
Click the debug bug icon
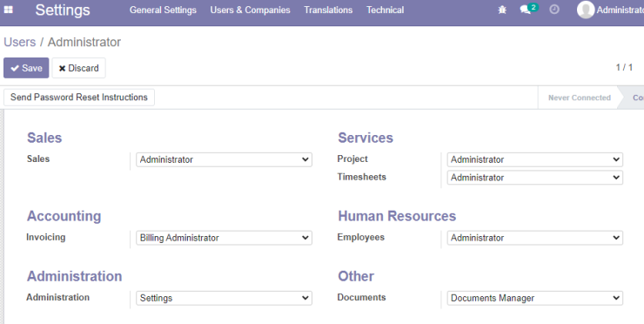(502, 10)
